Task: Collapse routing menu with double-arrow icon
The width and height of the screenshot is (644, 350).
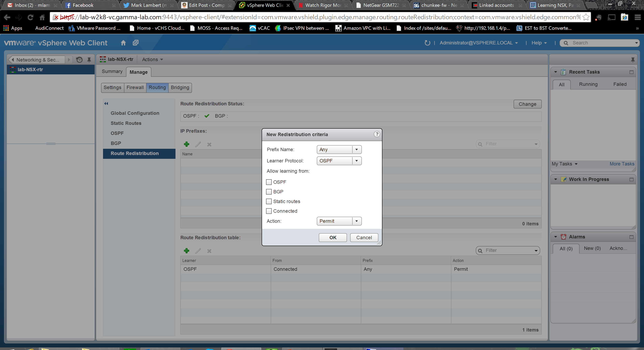Action: tap(106, 103)
